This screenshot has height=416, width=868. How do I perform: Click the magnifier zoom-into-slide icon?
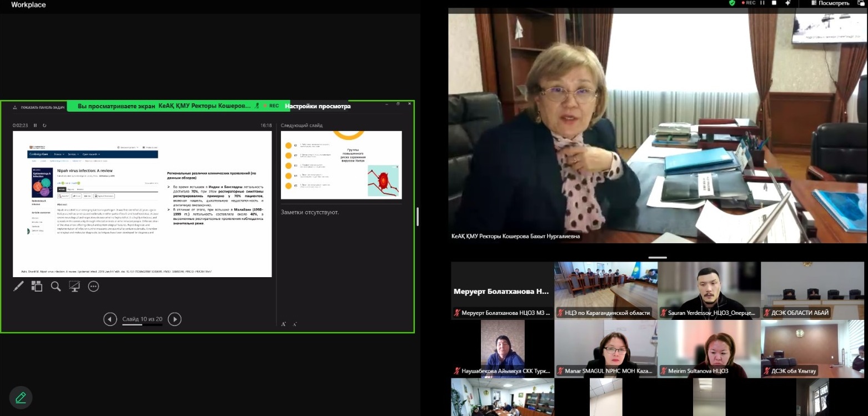[x=56, y=287]
